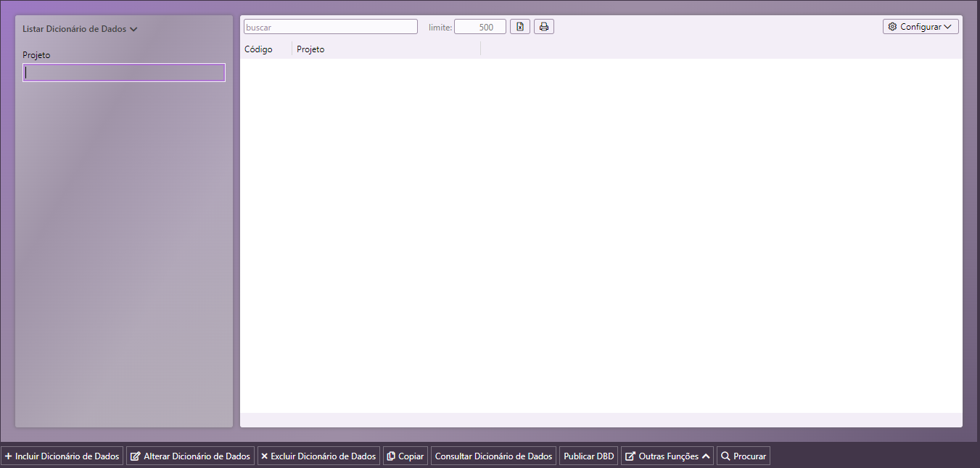This screenshot has height=468, width=980.
Task: Click Excluir Dicionário de Dados button
Action: pos(318,456)
